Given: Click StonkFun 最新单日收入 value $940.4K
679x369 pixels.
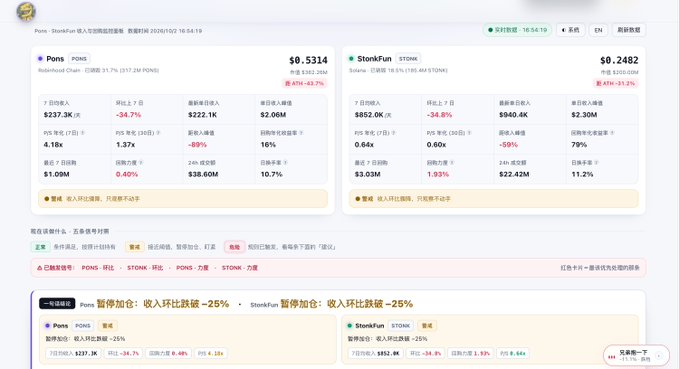Looking at the screenshot, I should [513, 115].
